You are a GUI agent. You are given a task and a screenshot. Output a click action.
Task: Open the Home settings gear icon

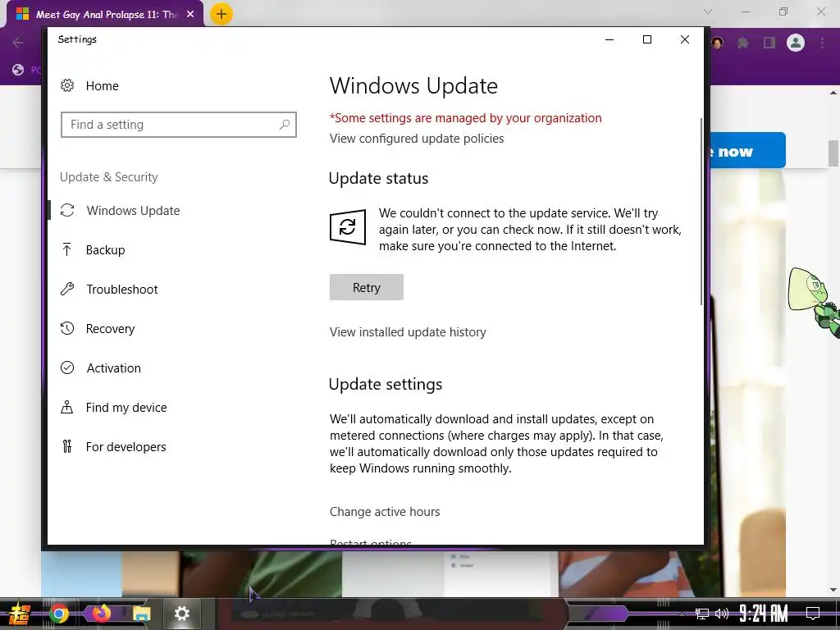click(x=67, y=85)
